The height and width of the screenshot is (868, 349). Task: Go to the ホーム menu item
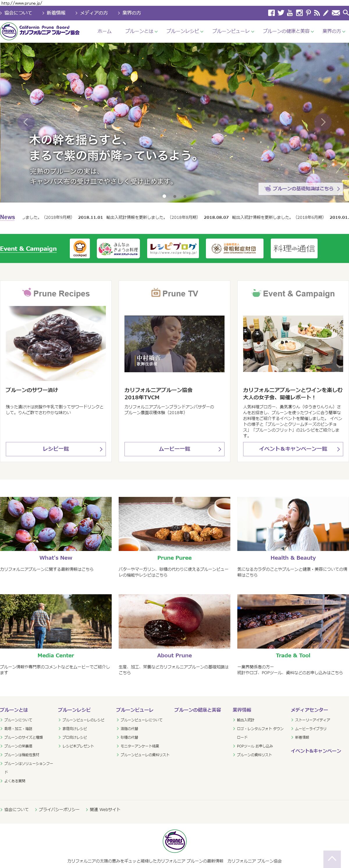(x=104, y=31)
